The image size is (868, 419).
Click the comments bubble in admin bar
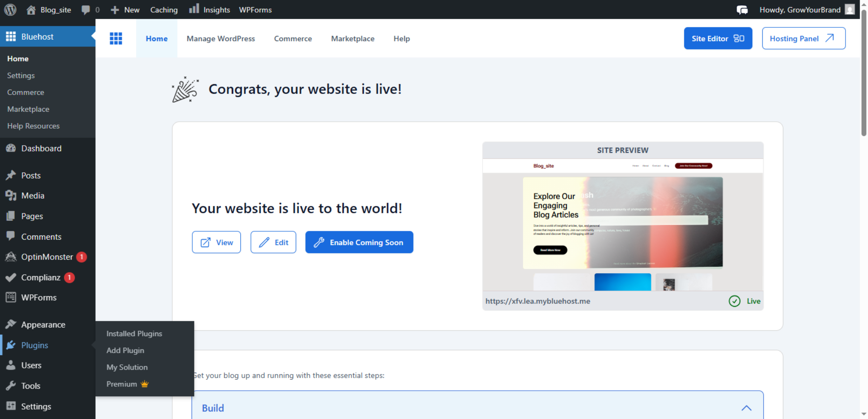[85, 9]
